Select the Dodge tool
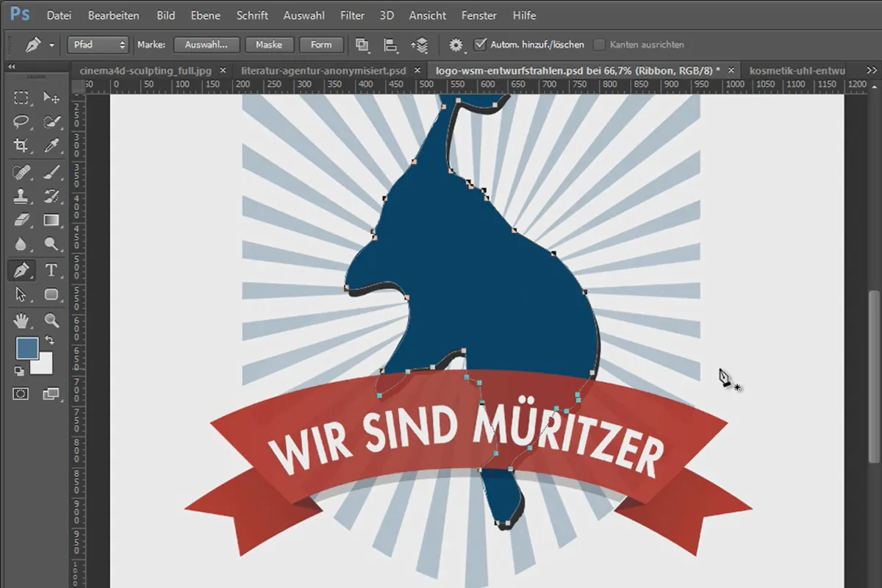This screenshot has width=882, height=588. pos(51,244)
